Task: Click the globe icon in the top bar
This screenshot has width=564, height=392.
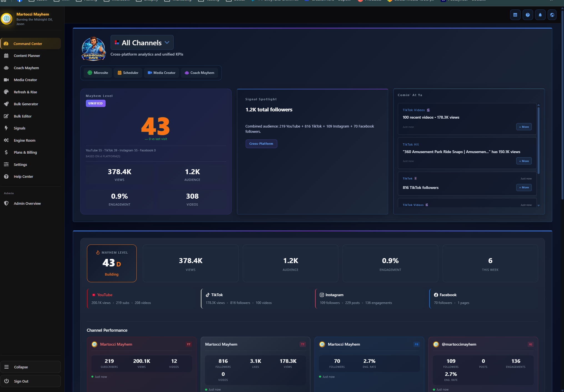Action: pyautogui.click(x=552, y=15)
